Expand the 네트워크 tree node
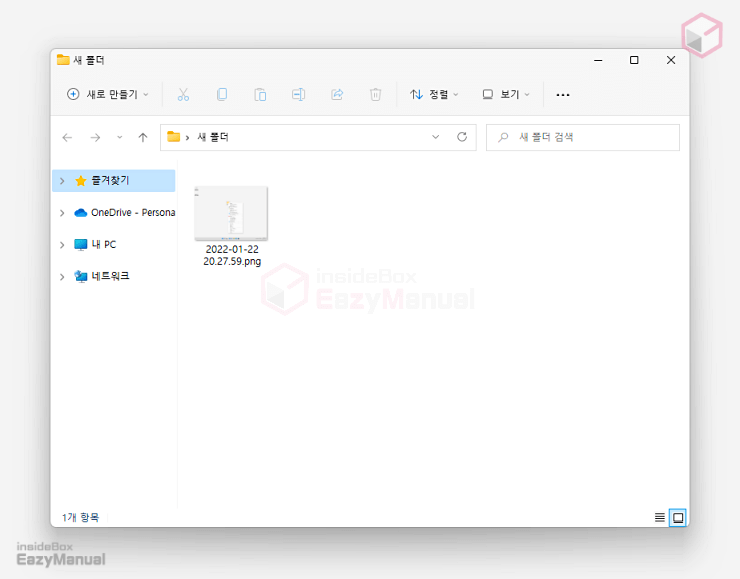This screenshot has height=579, width=740. (62, 277)
